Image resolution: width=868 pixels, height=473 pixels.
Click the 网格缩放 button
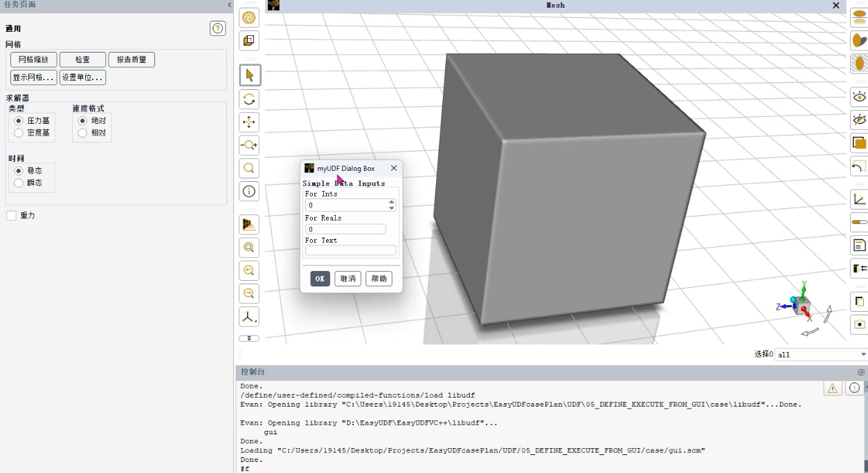click(33, 59)
